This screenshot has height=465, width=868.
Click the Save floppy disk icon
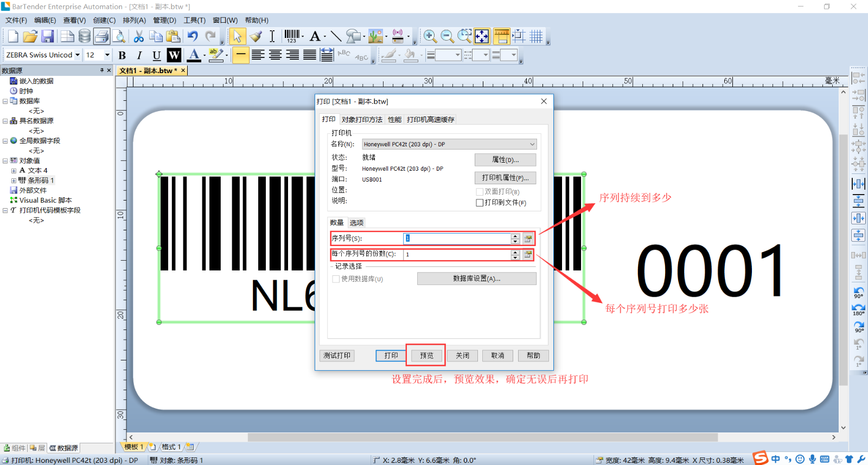click(x=48, y=36)
